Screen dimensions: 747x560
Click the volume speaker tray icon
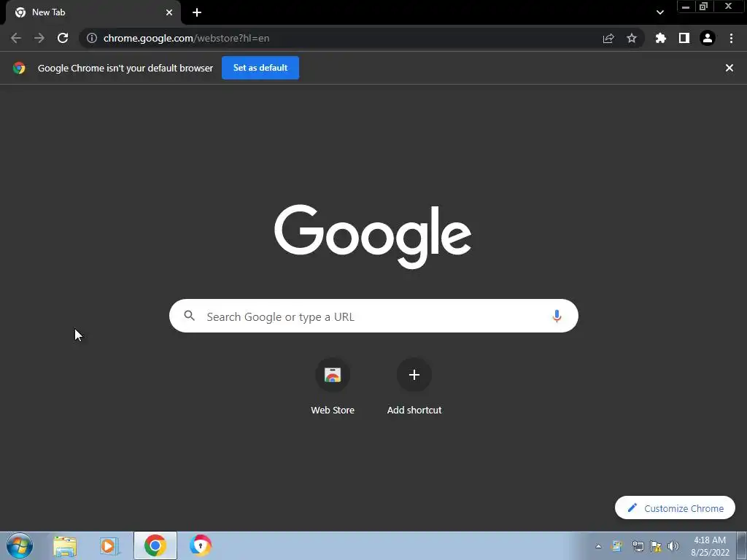[673, 546]
